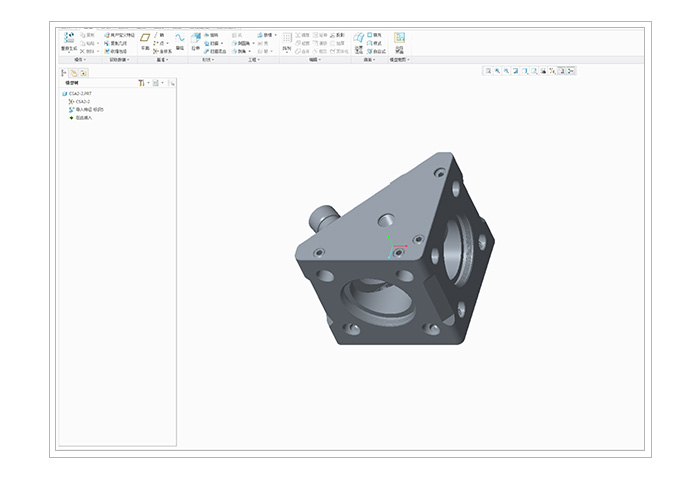This screenshot has height=478, width=700.
Task: Switch to the folder browser tab
Action: click(74, 72)
